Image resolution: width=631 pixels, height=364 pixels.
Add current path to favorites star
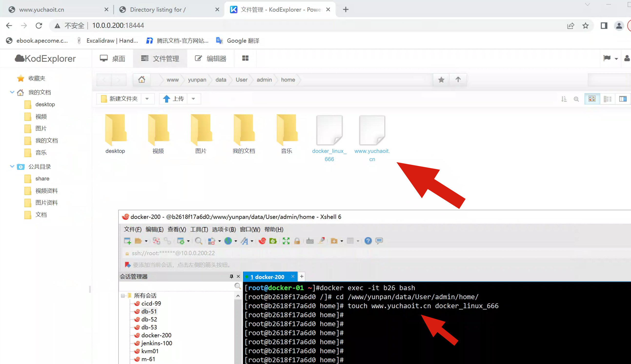(441, 80)
